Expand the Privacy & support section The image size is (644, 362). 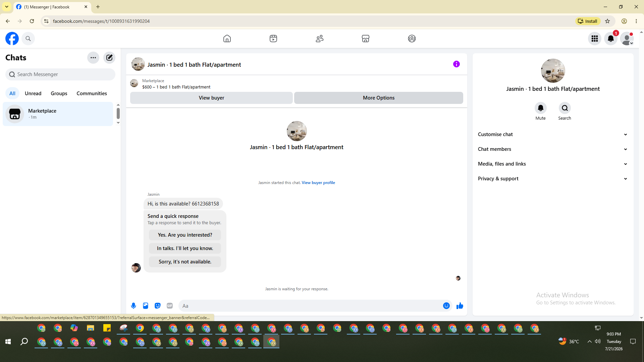[x=553, y=179]
